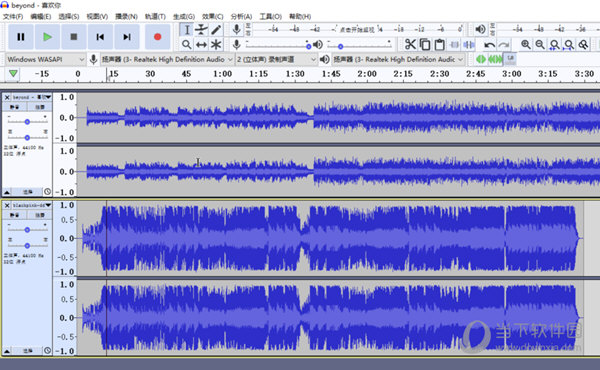Skip to start of the project

click(100, 37)
